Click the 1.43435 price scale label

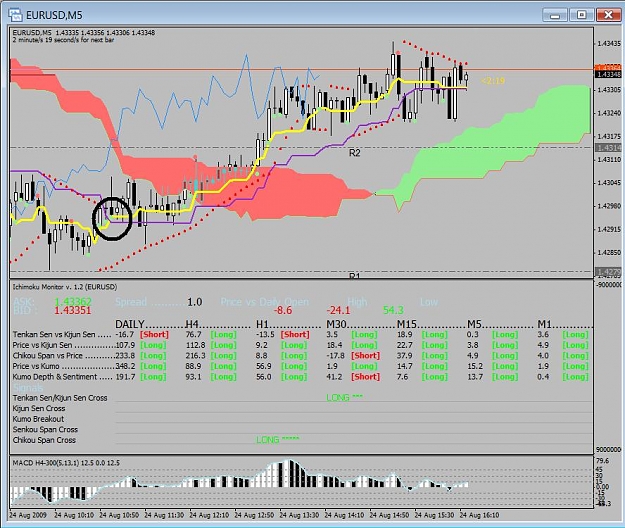tap(609, 43)
